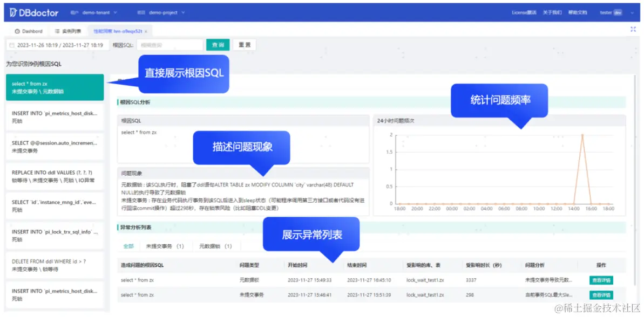Click the 根因SQL分析 section heading
Screen dimensions: 644x317
click(135, 102)
